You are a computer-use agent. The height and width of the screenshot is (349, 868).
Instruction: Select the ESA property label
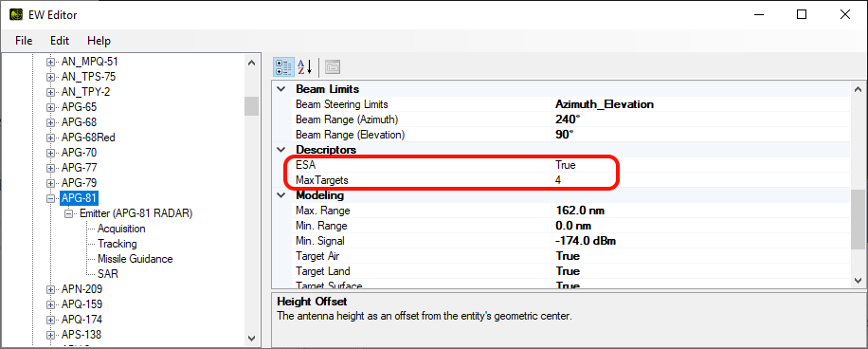(305, 164)
